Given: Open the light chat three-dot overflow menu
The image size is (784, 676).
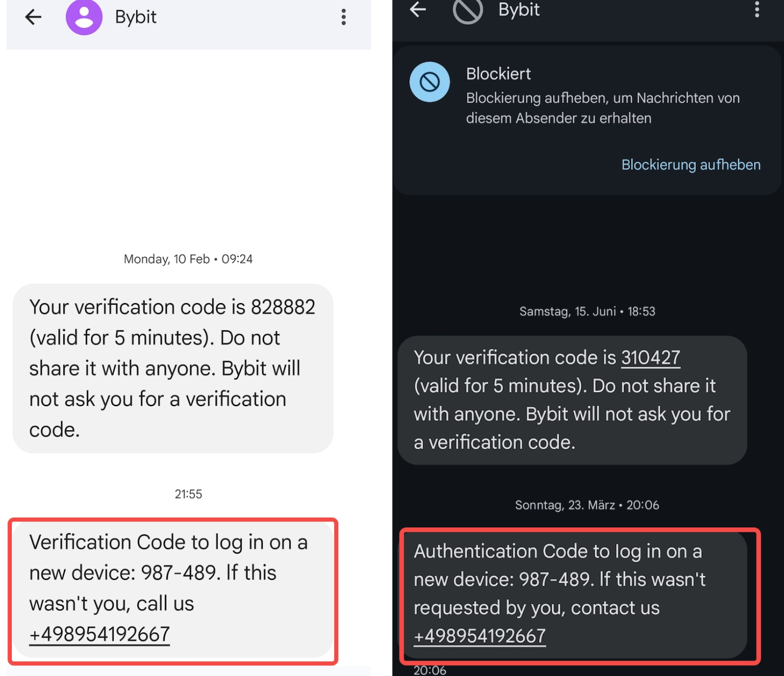Looking at the screenshot, I should click(x=344, y=17).
